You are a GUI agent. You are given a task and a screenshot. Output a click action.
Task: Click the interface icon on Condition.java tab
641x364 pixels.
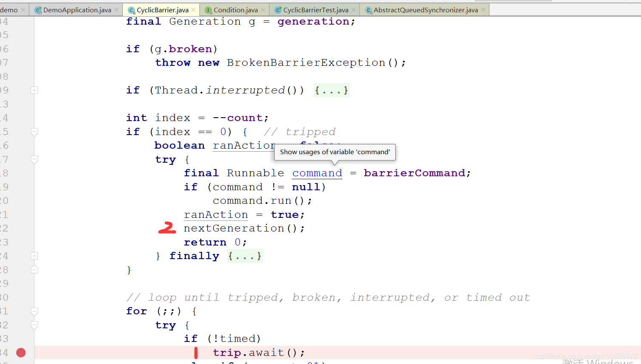(x=208, y=10)
